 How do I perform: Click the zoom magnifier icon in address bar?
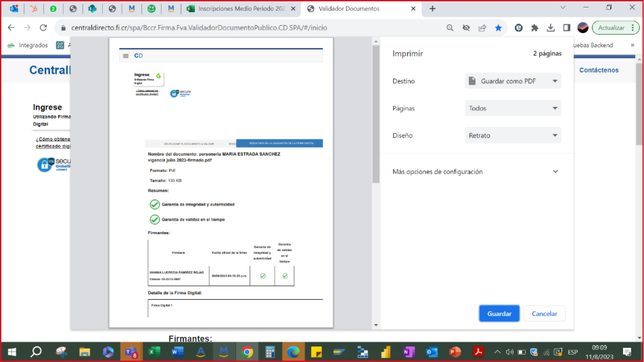[x=450, y=28]
